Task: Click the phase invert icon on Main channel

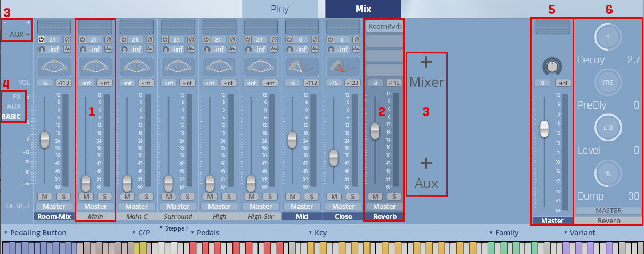Action: pyautogui.click(x=108, y=39)
